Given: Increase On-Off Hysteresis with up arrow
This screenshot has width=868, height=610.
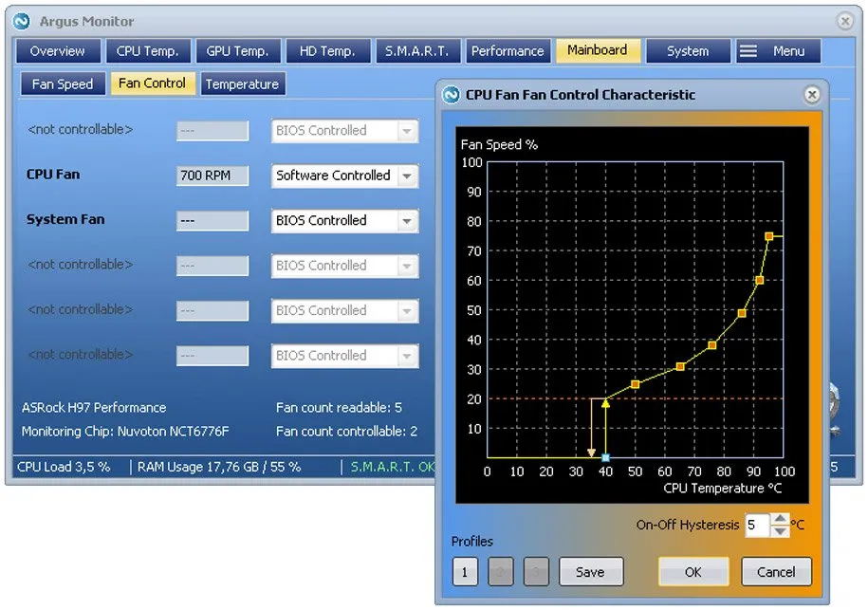Looking at the screenshot, I should pyautogui.click(x=780, y=519).
